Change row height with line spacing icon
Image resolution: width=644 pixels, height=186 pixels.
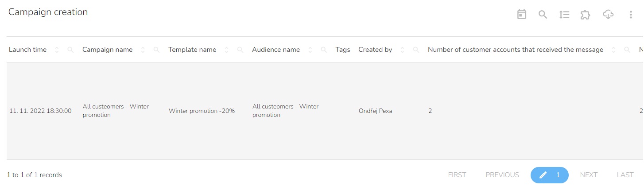(x=564, y=15)
